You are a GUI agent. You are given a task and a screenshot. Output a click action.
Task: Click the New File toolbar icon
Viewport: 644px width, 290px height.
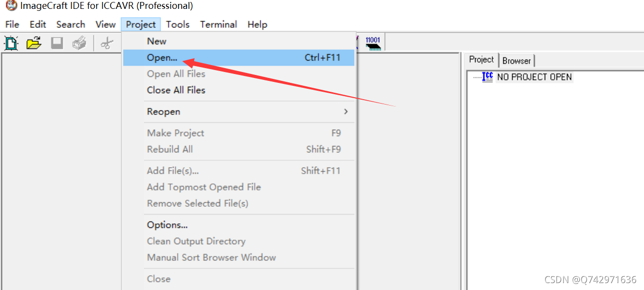point(11,43)
